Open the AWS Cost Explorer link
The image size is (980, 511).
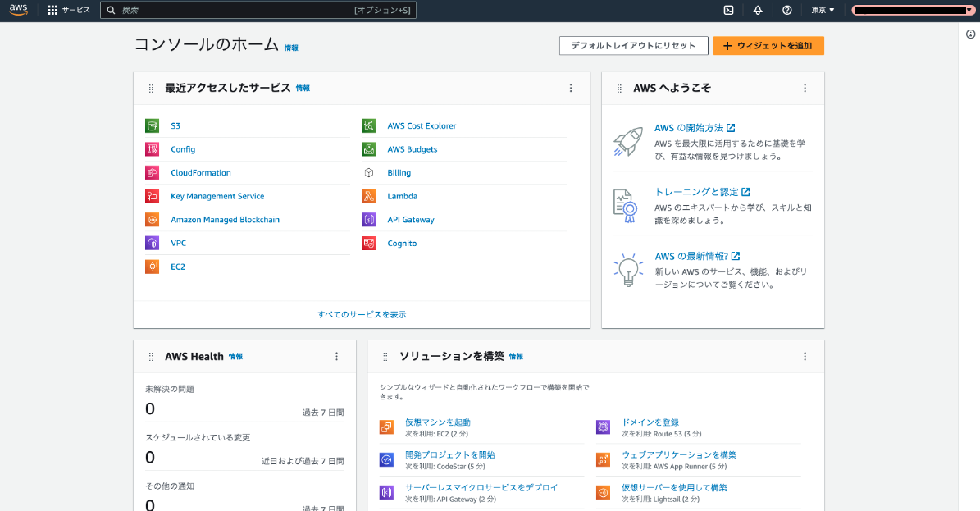coord(422,125)
